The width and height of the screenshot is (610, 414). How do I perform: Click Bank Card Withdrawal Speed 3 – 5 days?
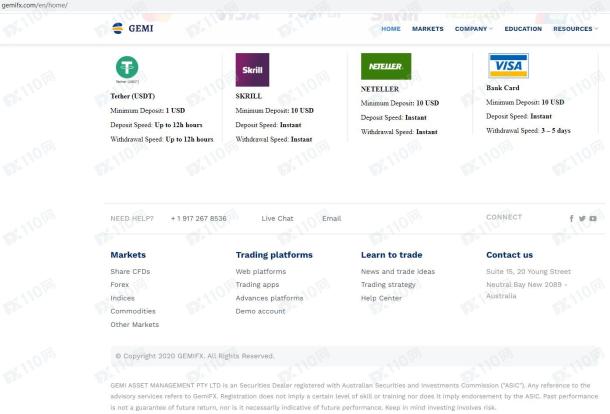(528, 131)
